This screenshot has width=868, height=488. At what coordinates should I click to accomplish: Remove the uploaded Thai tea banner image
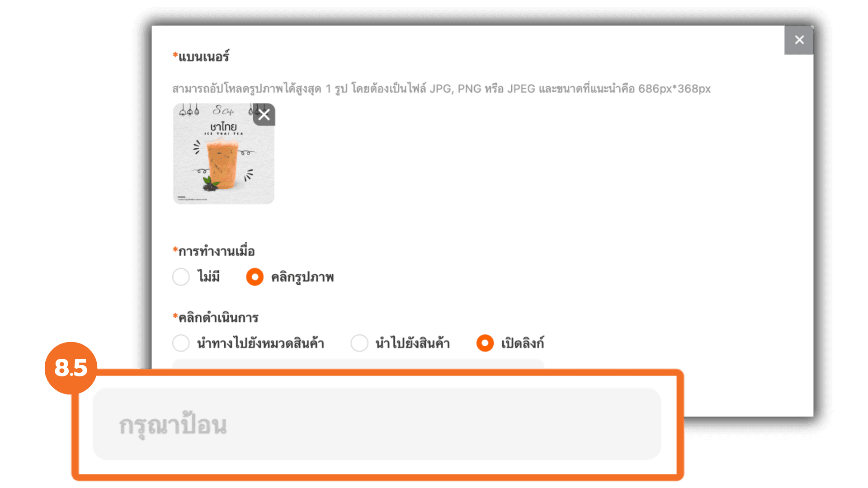pos(264,115)
